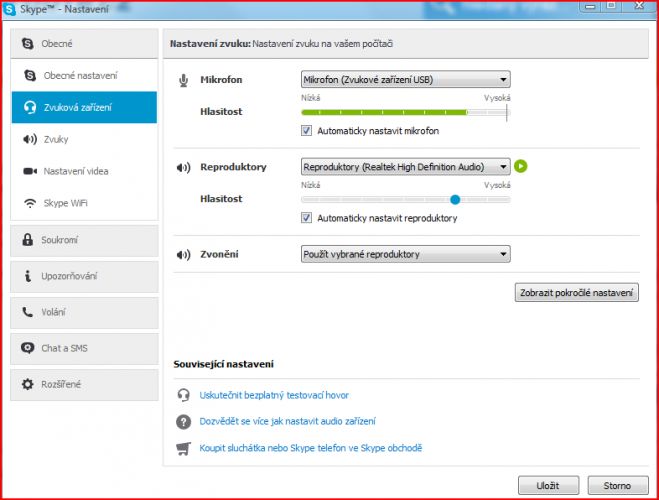Open Uskutečnit bezplatný testovací hovor link
This screenshot has height=500, width=659.
pyautogui.click(x=274, y=395)
